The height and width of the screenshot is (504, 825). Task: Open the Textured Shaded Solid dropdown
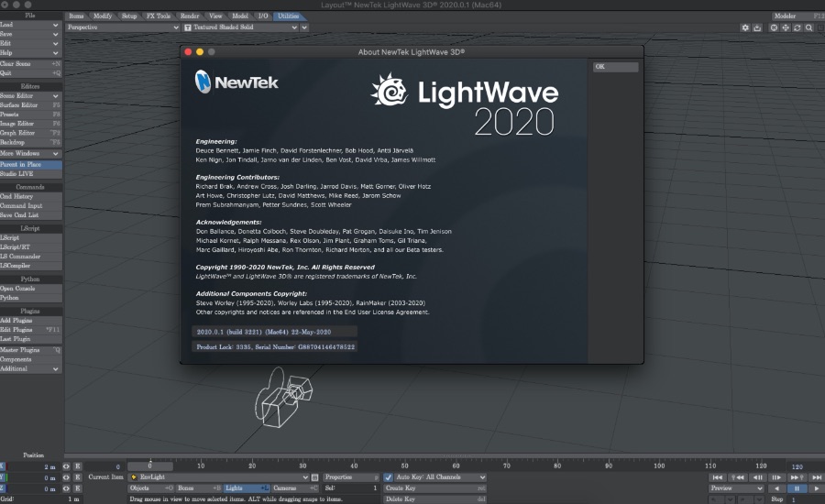[240, 27]
